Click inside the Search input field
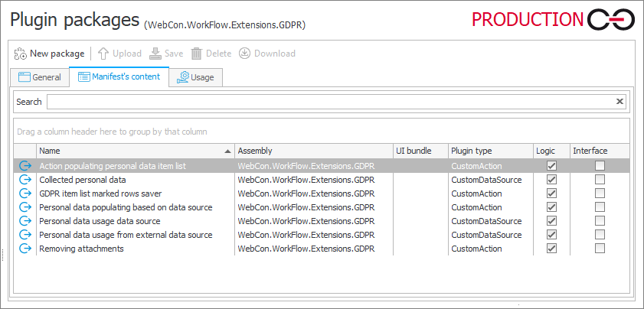 pyautogui.click(x=336, y=102)
